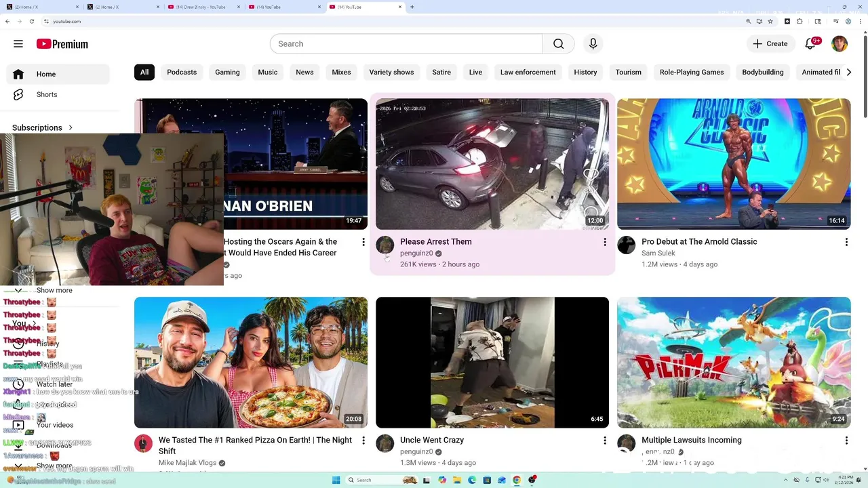The height and width of the screenshot is (488, 868).
Task: Click the Pro Debut at The Arnold Classic title
Action: pos(699,241)
